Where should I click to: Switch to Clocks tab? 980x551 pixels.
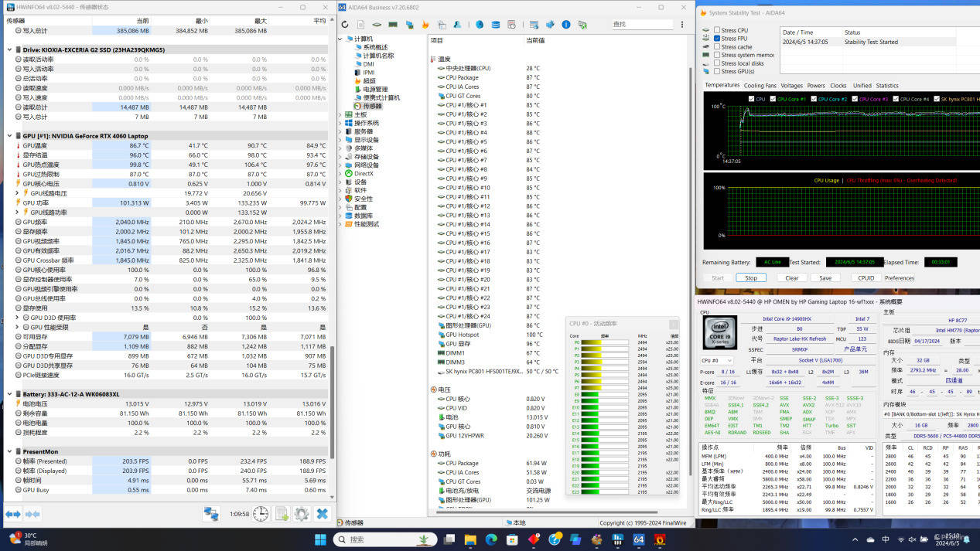point(838,86)
